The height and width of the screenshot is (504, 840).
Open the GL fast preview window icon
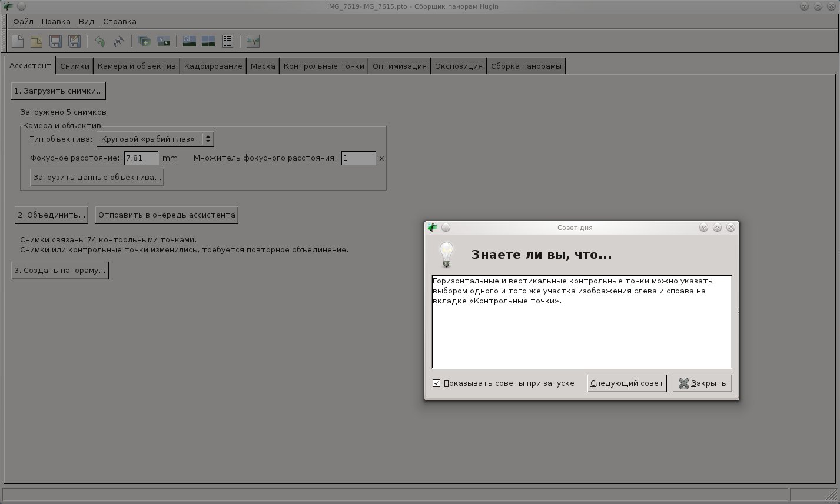pos(190,41)
